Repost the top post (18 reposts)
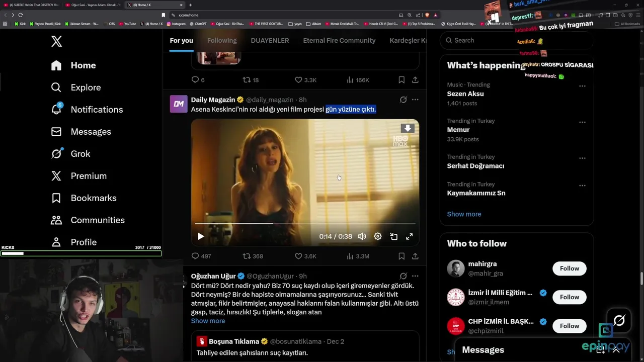The width and height of the screenshot is (644, 362). click(x=251, y=80)
